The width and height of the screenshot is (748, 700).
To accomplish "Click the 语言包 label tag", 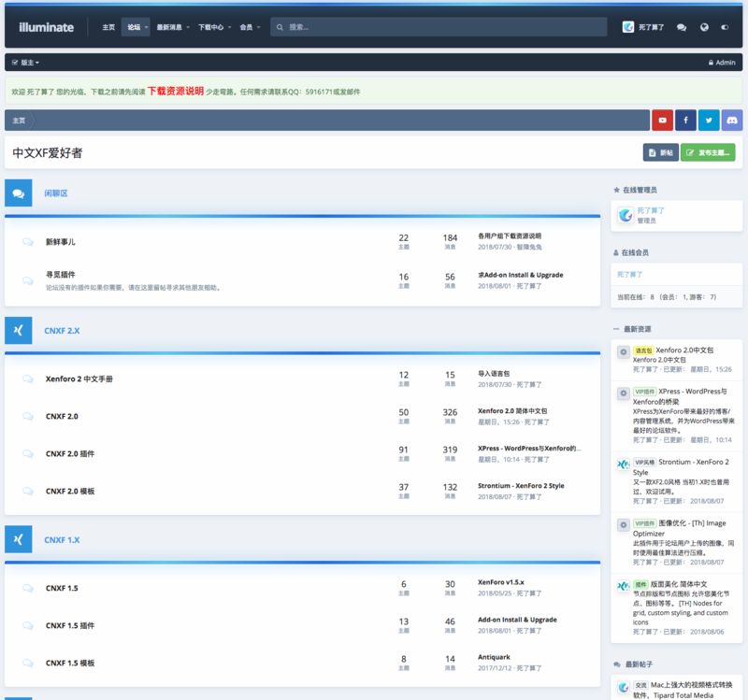I will [643, 350].
